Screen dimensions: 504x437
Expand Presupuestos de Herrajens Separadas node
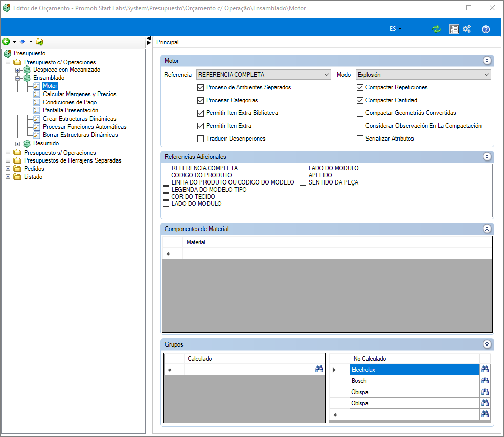8,160
